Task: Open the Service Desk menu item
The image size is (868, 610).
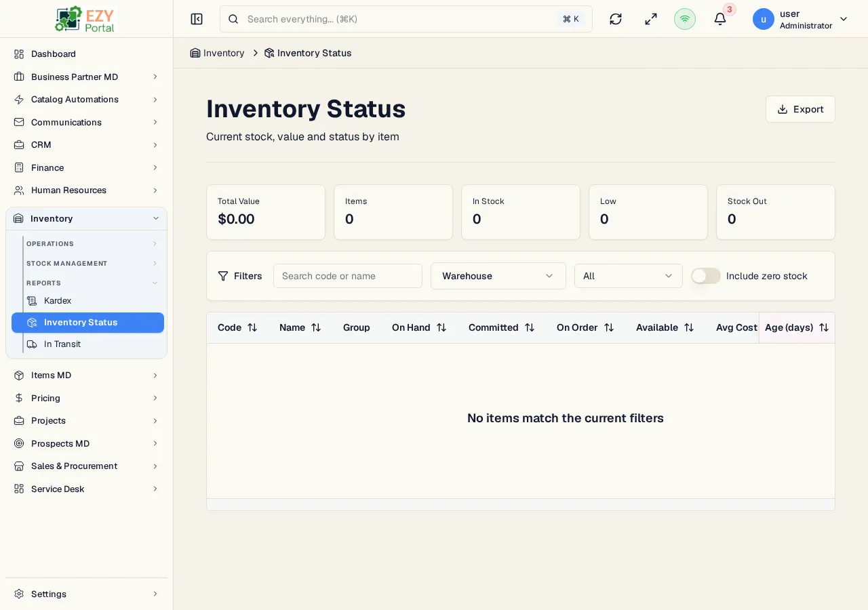Action: [x=86, y=489]
